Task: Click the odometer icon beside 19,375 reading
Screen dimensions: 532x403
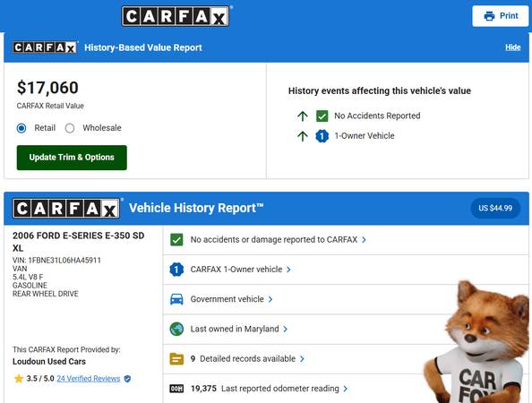Action: 176,389
